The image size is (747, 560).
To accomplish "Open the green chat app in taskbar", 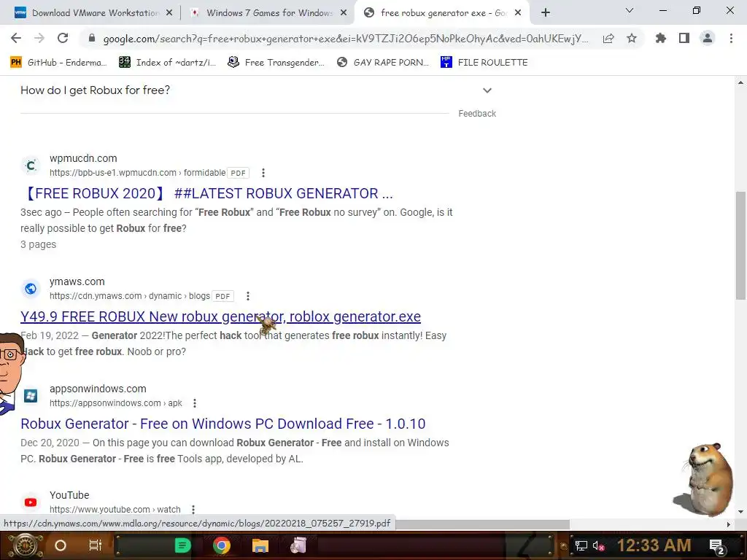I will pyautogui.click(x=182, y=545).
